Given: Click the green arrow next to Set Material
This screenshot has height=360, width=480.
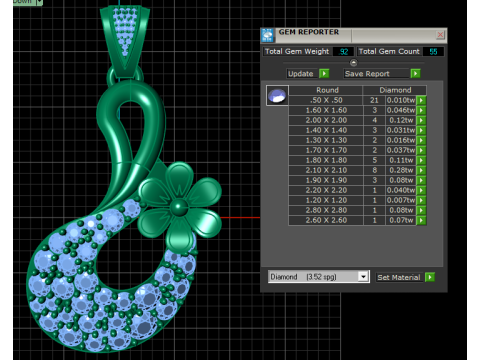Looking at the screenshot, I should point(430,277).
